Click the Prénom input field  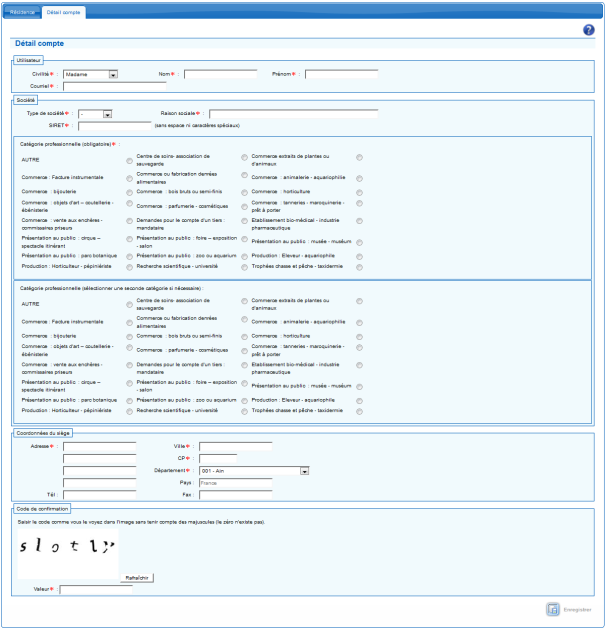click(341, 74)
